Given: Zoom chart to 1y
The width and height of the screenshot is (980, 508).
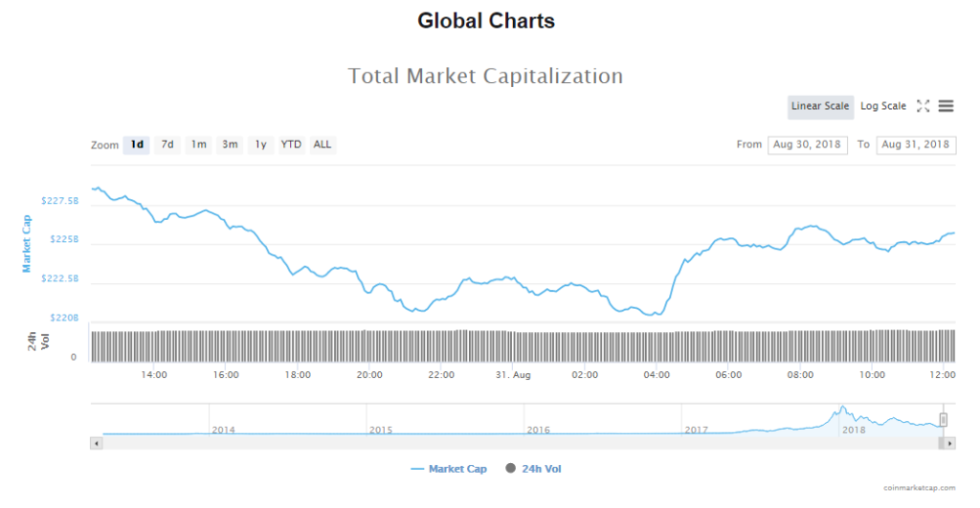Looking at the screenshot, I should click(x=260, y=144).
